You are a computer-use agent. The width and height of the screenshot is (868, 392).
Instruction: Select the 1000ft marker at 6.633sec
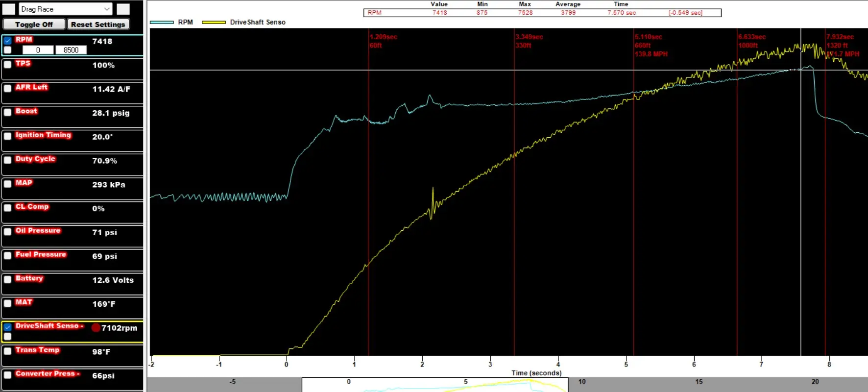click(752, 41)
